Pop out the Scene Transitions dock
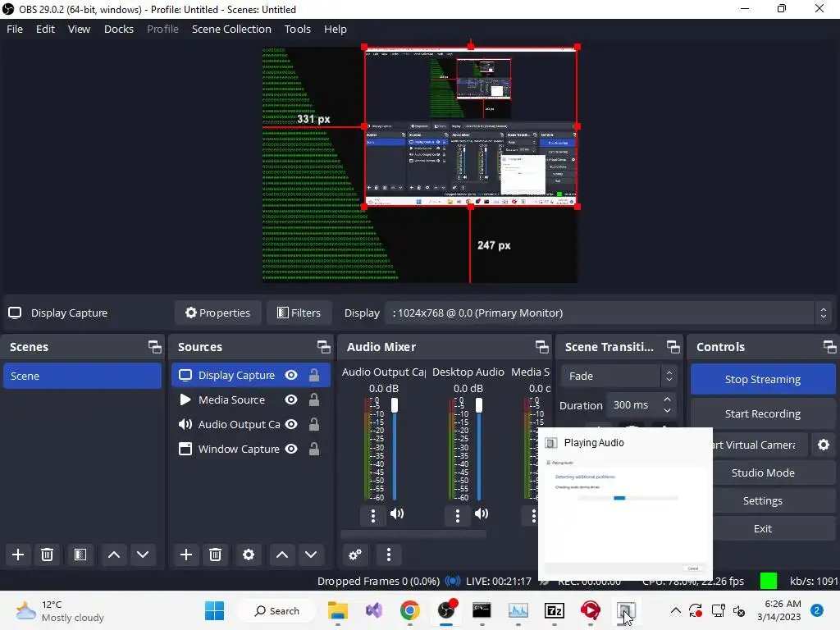840x630 pixels. [x=673, y=347]
